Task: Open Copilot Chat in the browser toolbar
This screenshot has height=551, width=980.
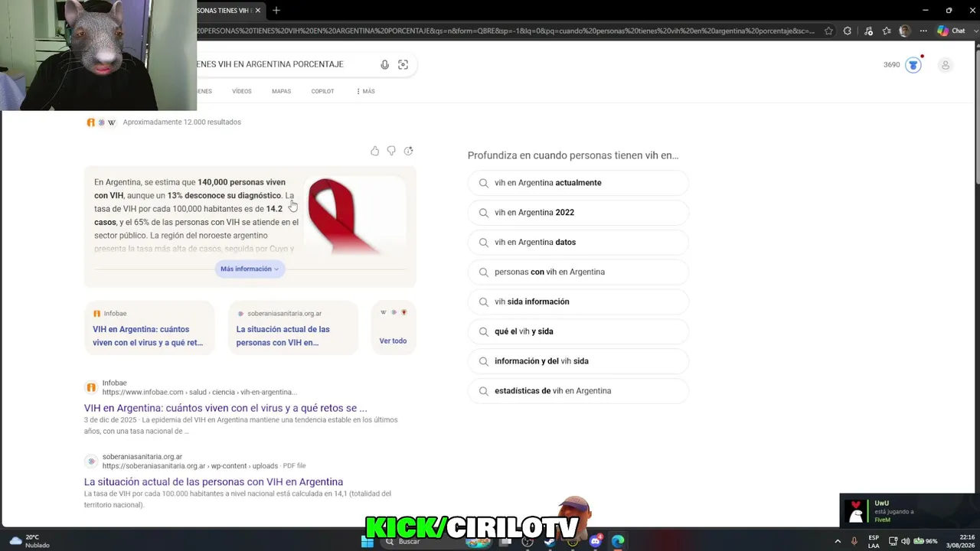Action: (x=950, y=31)
